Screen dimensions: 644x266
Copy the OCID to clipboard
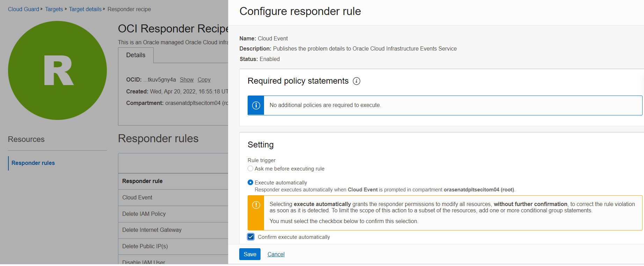(x=204, y=80)
